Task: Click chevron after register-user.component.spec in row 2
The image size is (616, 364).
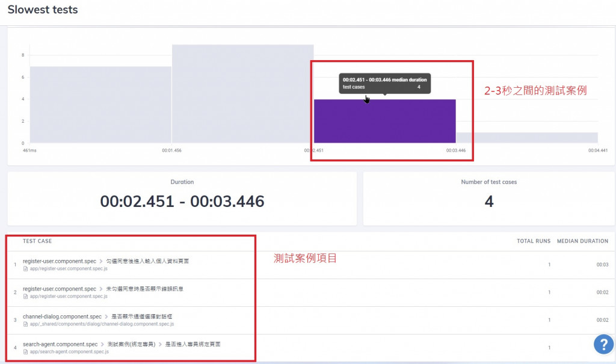Action: coord(101,289)
